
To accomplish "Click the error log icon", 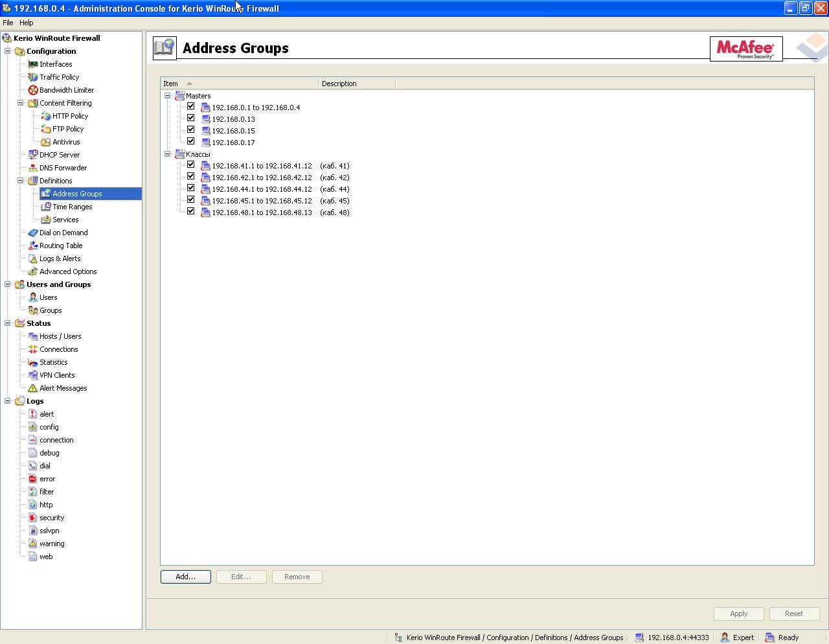I will (32, 479).
